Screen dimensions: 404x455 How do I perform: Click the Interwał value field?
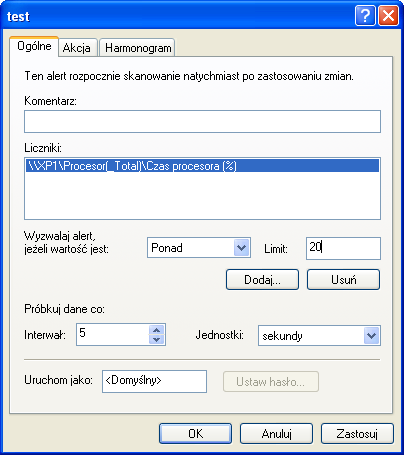pos(112,334)
